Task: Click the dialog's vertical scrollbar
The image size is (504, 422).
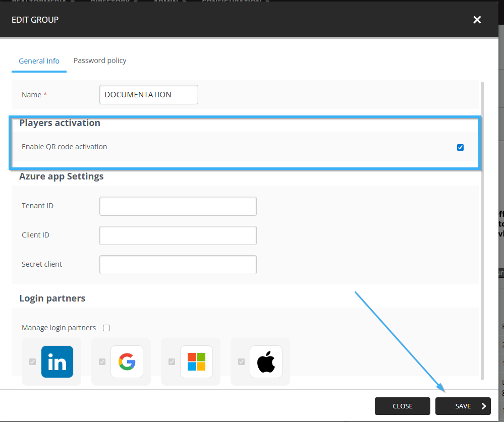Action: (483, 227)
